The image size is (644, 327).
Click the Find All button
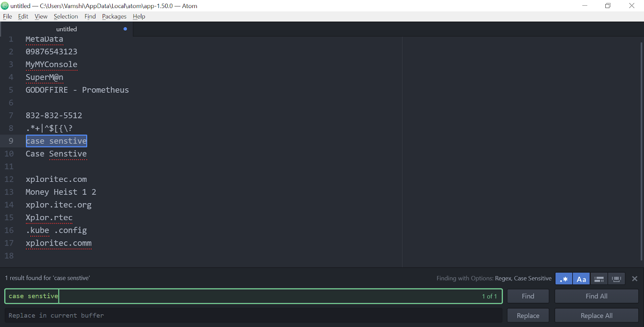point(597,296)
